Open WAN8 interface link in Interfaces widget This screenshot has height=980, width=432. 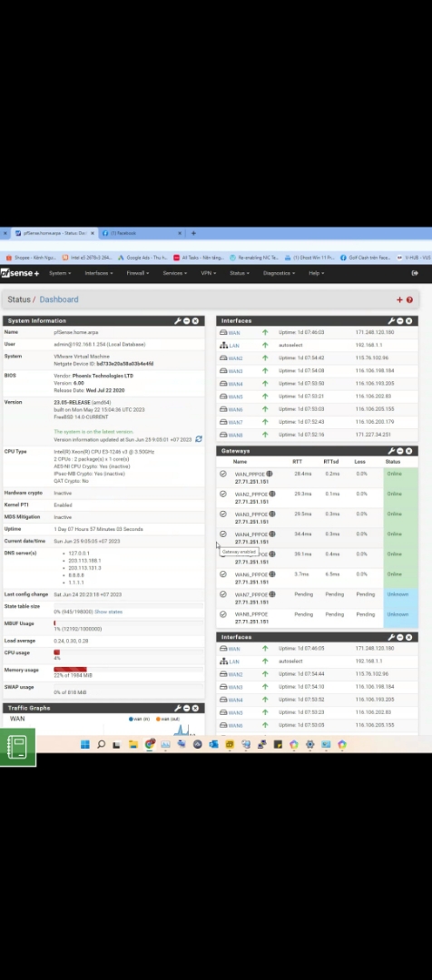(235, 435)
